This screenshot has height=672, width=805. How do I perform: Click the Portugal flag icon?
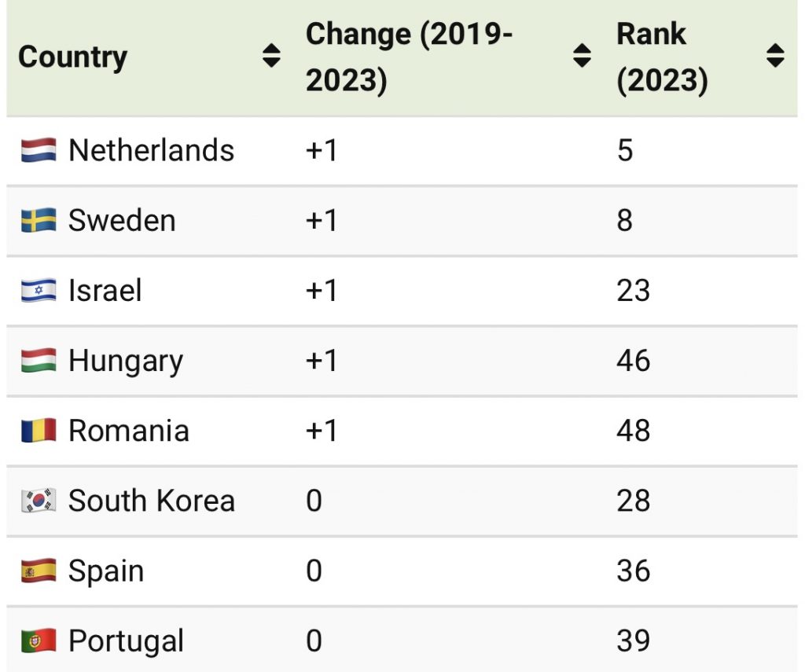click(x=39, y=641)
